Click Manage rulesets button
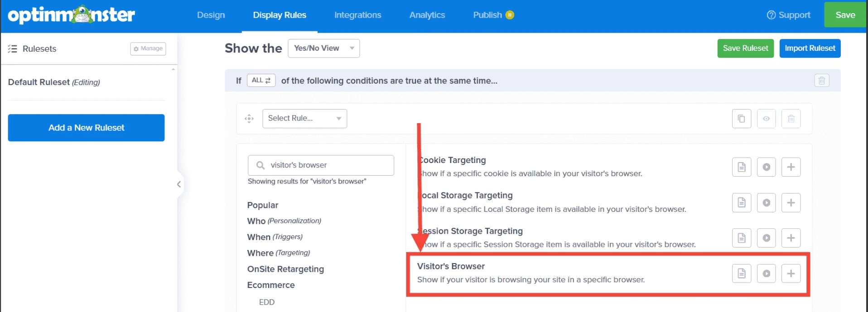Image resolution: width=868 pixels, height=312 pixels. pyautogui.click(x=148, y=48)
